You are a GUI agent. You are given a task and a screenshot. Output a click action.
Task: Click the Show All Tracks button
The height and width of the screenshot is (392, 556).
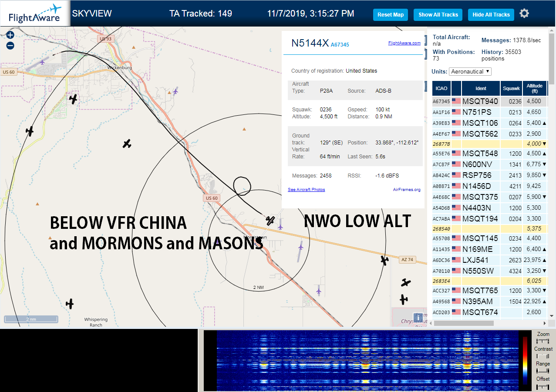click(438, 15)
